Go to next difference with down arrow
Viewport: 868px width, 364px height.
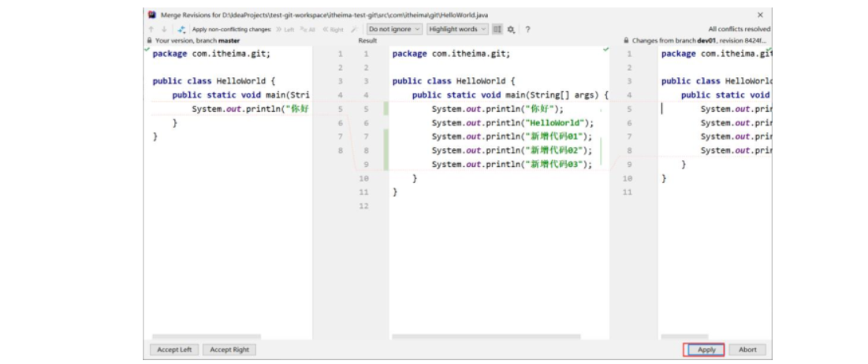tap(164, 29)
